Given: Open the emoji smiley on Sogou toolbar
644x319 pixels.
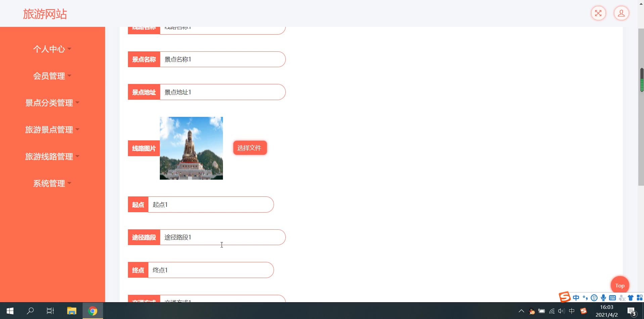Looking at the screenshot, I should click(x=594, y=298).
